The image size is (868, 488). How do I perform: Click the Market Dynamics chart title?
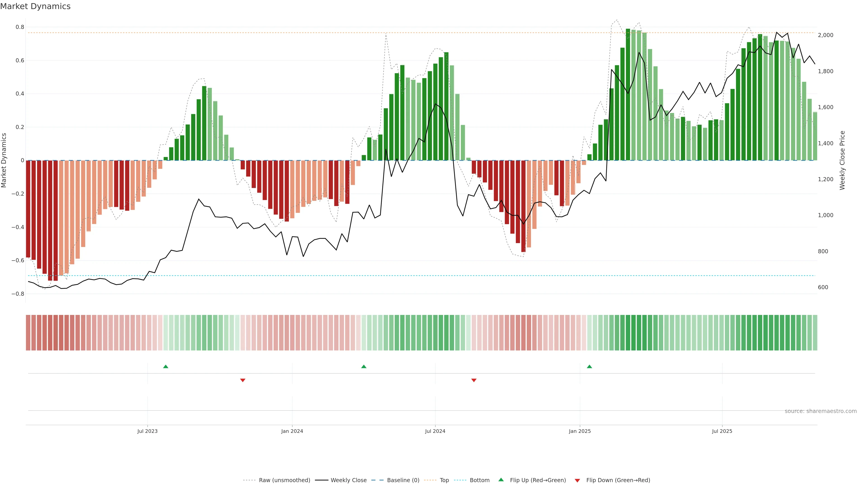[x=35, y=6]
